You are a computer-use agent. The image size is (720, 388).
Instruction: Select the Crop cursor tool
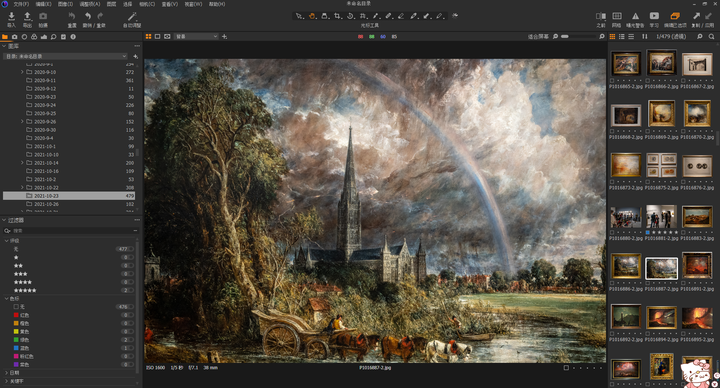(338, 16)
